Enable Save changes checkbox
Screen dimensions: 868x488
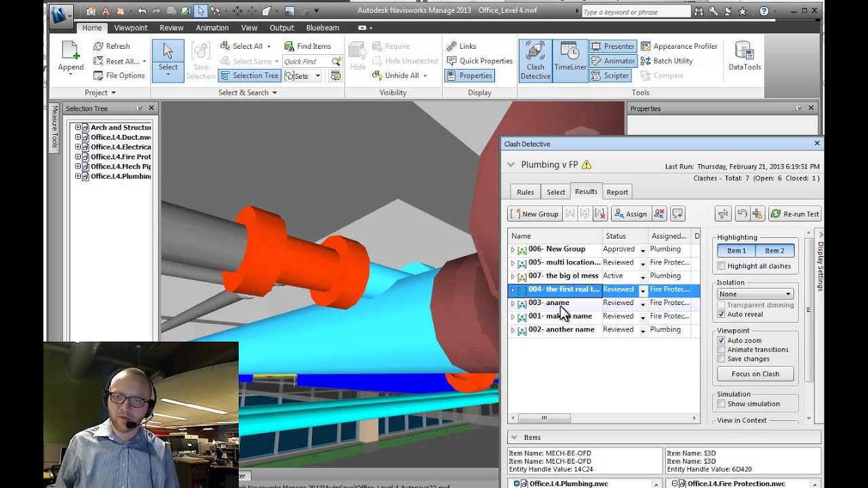coord(722,359)
